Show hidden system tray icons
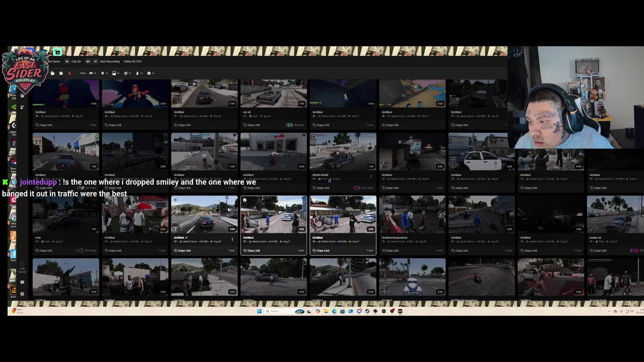The height and width of the screenshot is (362, 644). (609, 311)
